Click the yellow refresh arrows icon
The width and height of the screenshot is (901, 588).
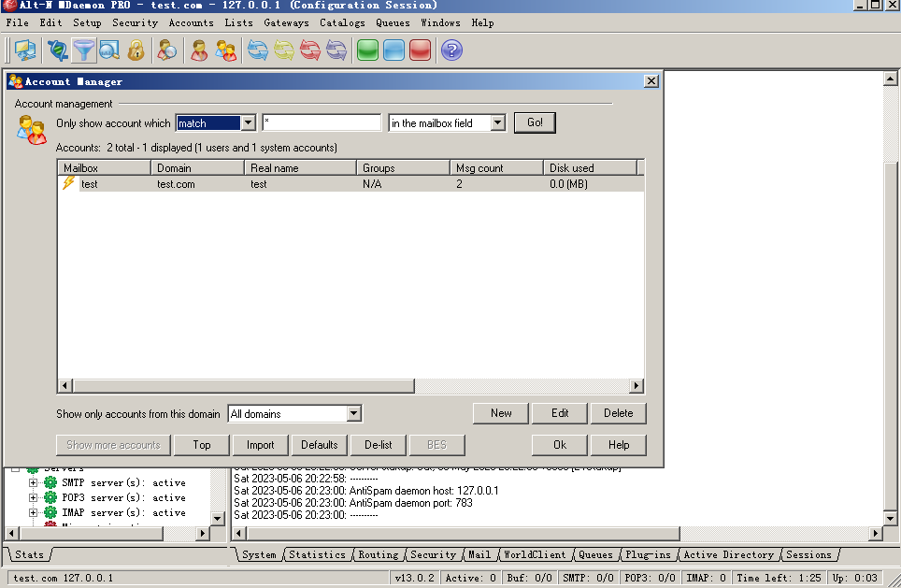coord(284,50)
